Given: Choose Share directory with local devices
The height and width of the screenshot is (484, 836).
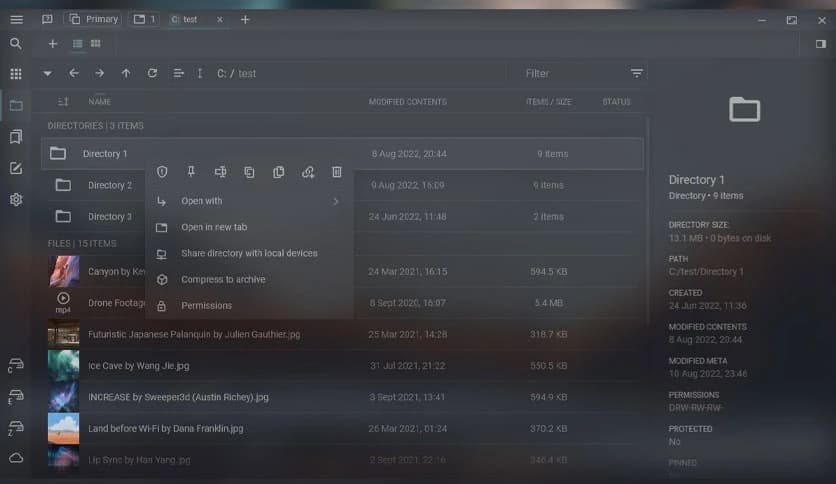Looking at the screenshot, I should pos(249,254).
